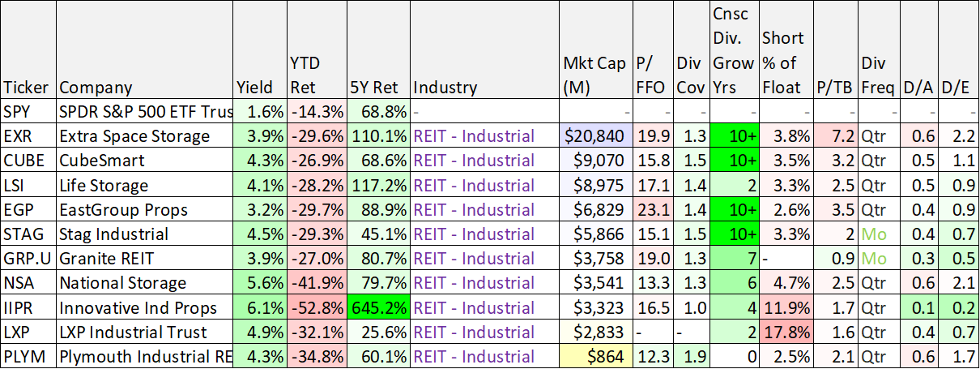980x369 pixels.
Task: Select the Granite REIT company cell
Action: tap(144, 258)
